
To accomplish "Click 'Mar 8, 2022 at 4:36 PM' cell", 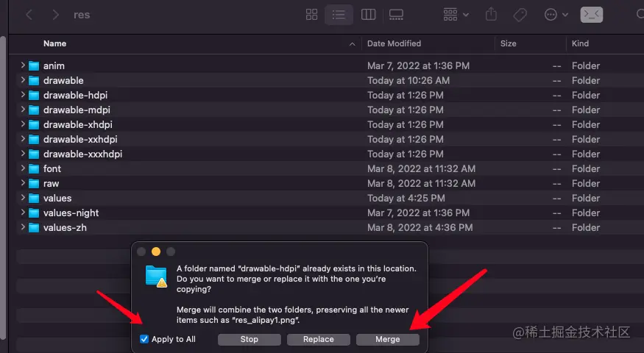I will 420,227.
